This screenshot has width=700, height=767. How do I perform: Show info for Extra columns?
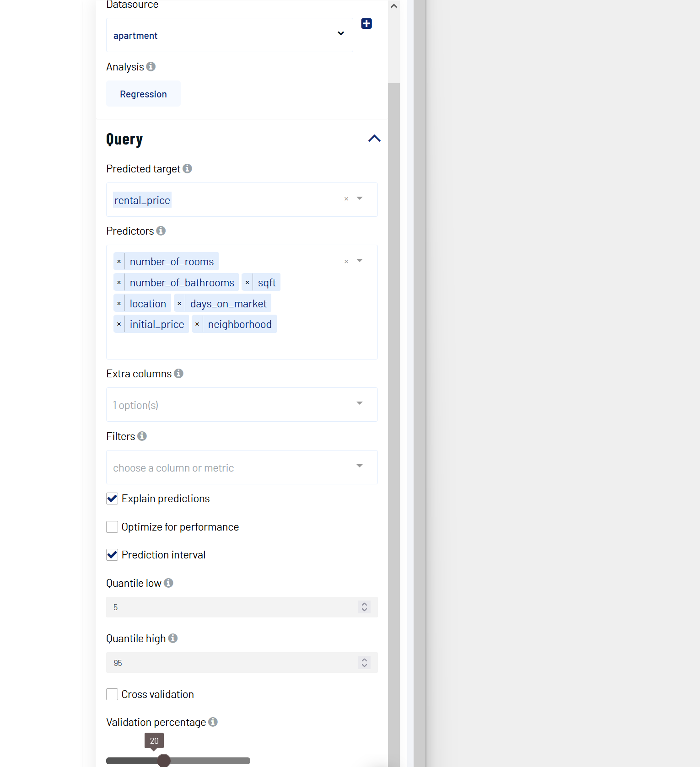tap(179, 374)
